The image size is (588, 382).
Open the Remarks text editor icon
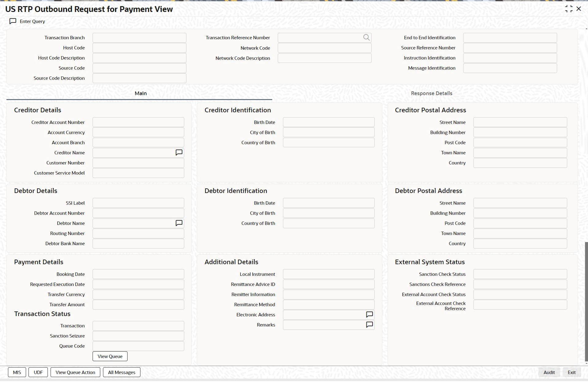[x=369, y=325]
